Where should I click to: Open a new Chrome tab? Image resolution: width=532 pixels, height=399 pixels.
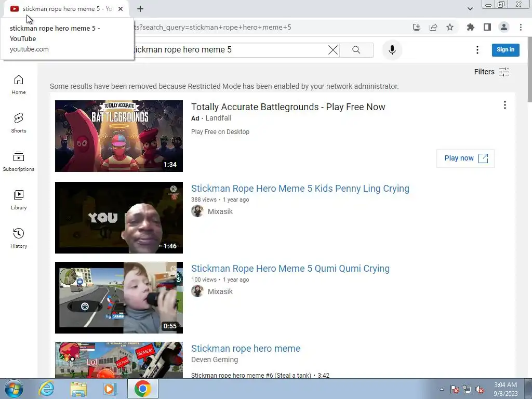click(x=140, y=9)
